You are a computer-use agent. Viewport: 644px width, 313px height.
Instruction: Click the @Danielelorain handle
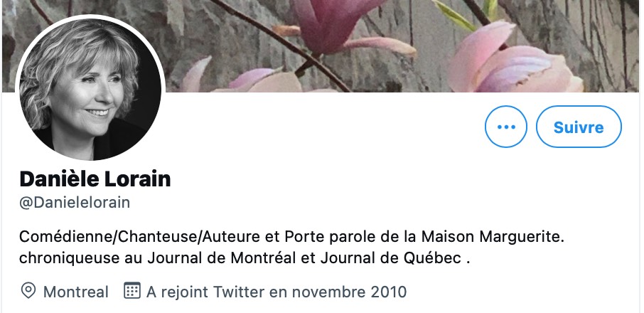point(75,203)
